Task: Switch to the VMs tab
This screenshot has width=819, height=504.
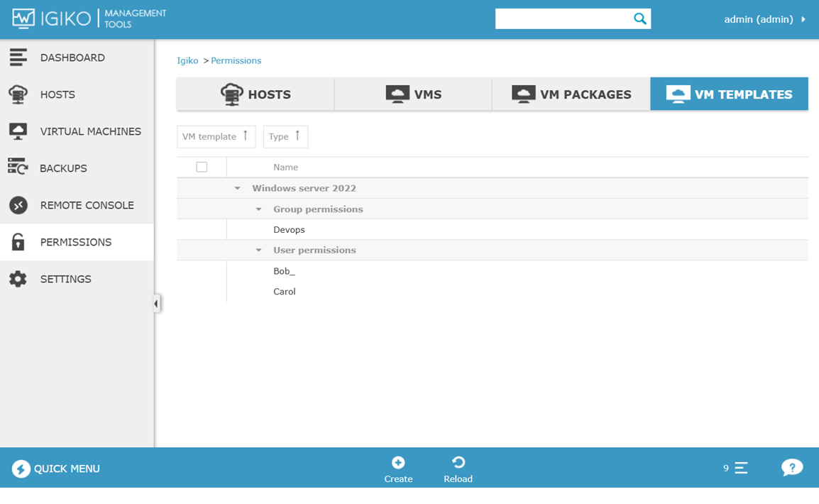Action: pos(413,94)
